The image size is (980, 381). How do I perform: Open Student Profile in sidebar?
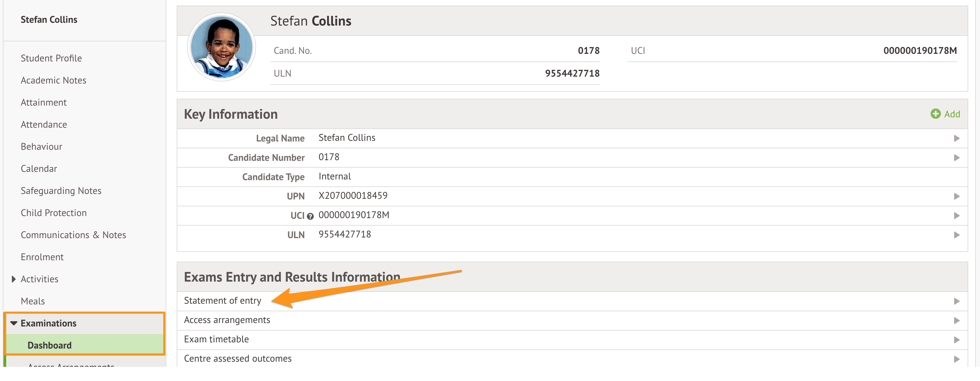pyautogui.click(x=51, y=58)
